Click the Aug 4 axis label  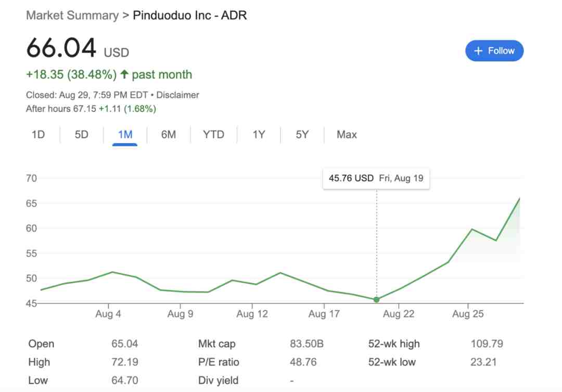[108, 314]
